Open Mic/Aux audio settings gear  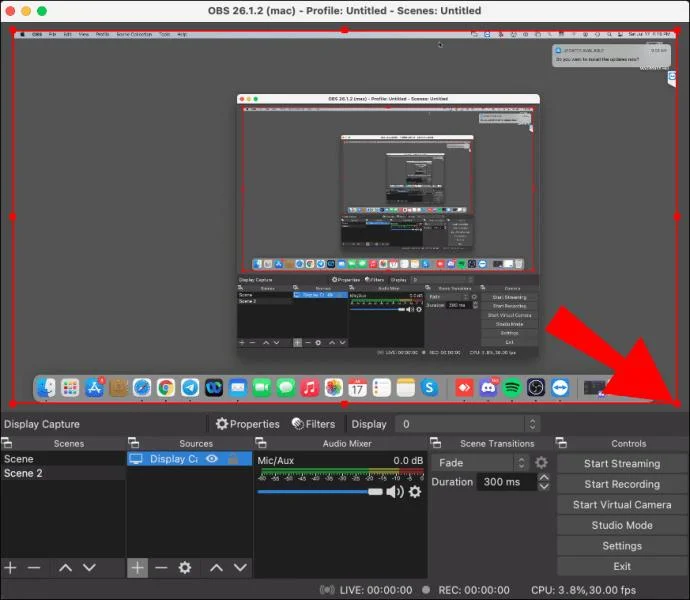click(415, 491)
